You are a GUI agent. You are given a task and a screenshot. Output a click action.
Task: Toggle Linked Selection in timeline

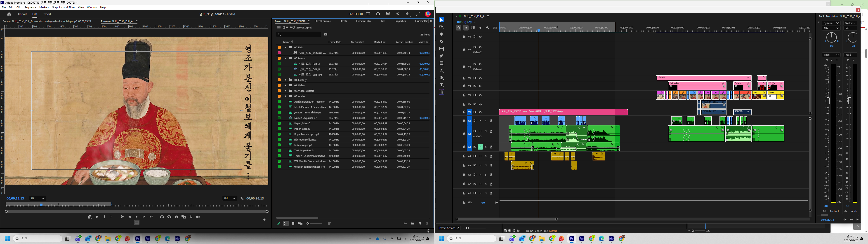(473, 28)
